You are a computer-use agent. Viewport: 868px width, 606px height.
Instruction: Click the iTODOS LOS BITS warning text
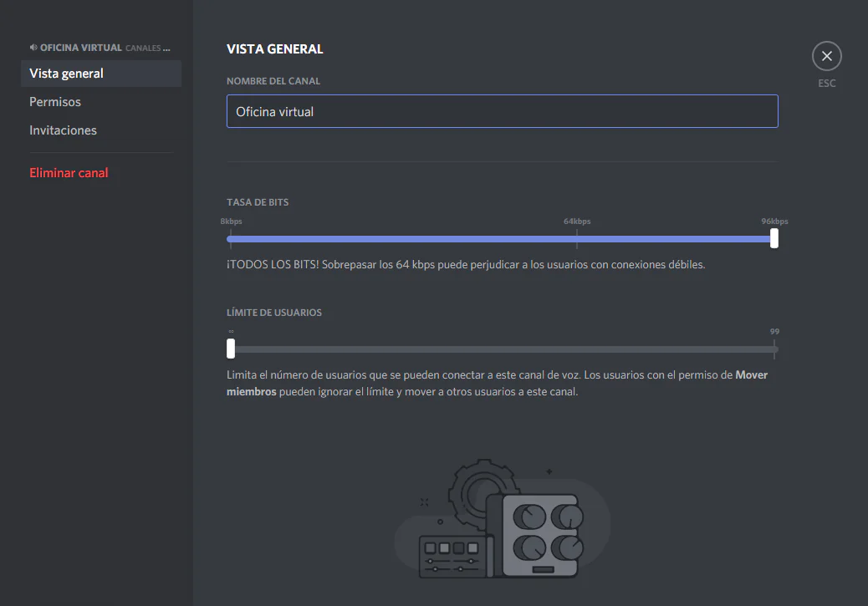pos(467,263)
